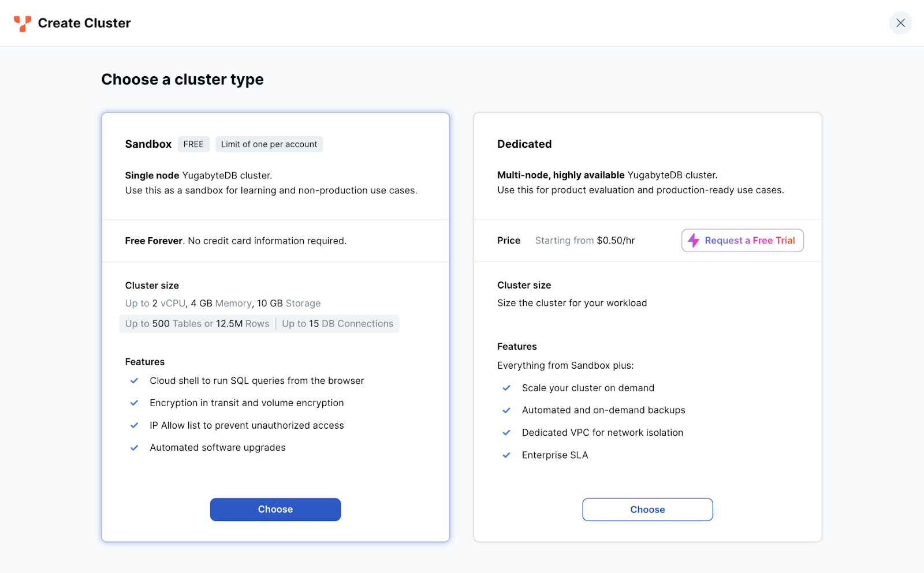
Task: Click checkmark beside Automated and on-demand backups
Action: (506, 410)
